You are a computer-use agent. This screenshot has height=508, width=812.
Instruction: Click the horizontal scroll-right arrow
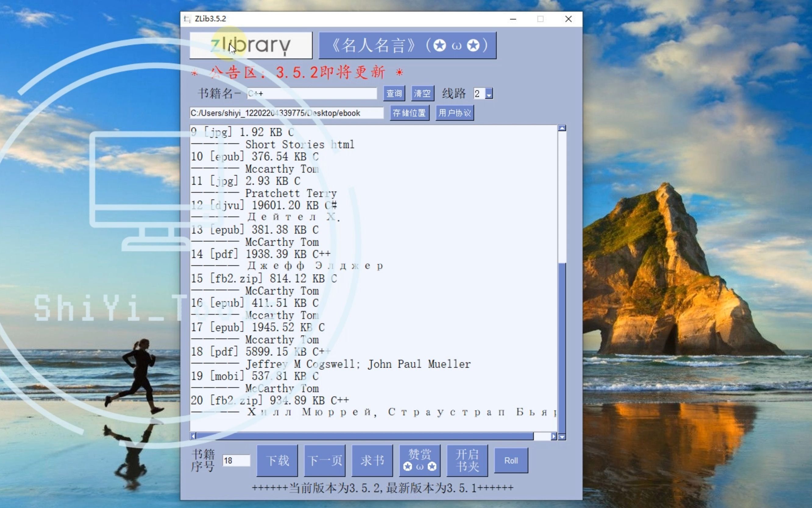point(554,436)
